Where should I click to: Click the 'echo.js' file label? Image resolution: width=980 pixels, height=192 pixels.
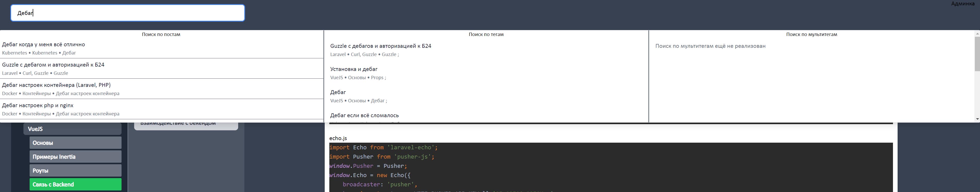pyautogui.click(x=338, y=138)
